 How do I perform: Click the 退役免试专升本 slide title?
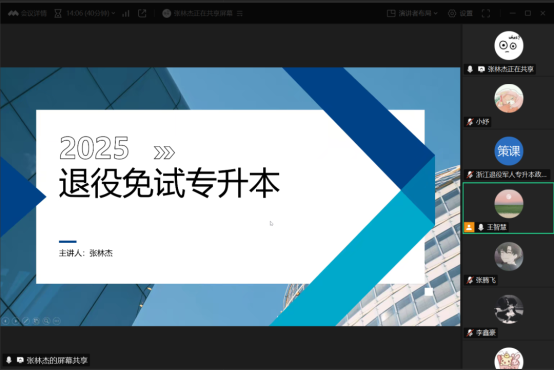coord(169,183)
